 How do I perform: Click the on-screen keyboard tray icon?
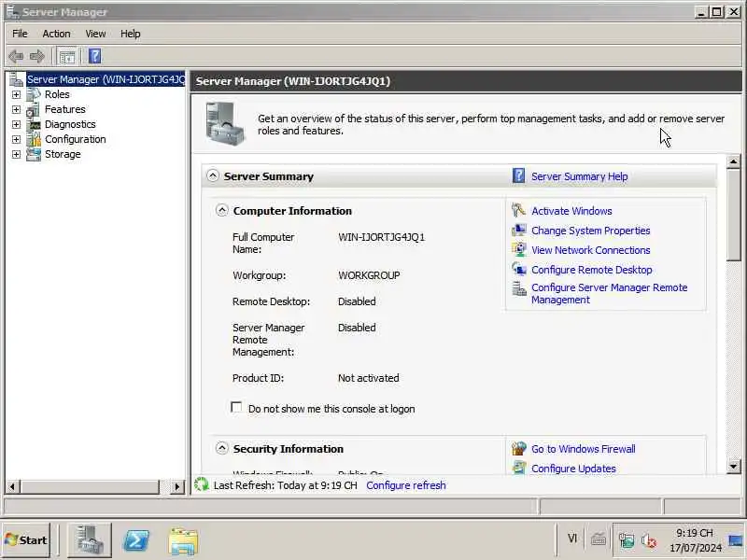tap(598, 539)
